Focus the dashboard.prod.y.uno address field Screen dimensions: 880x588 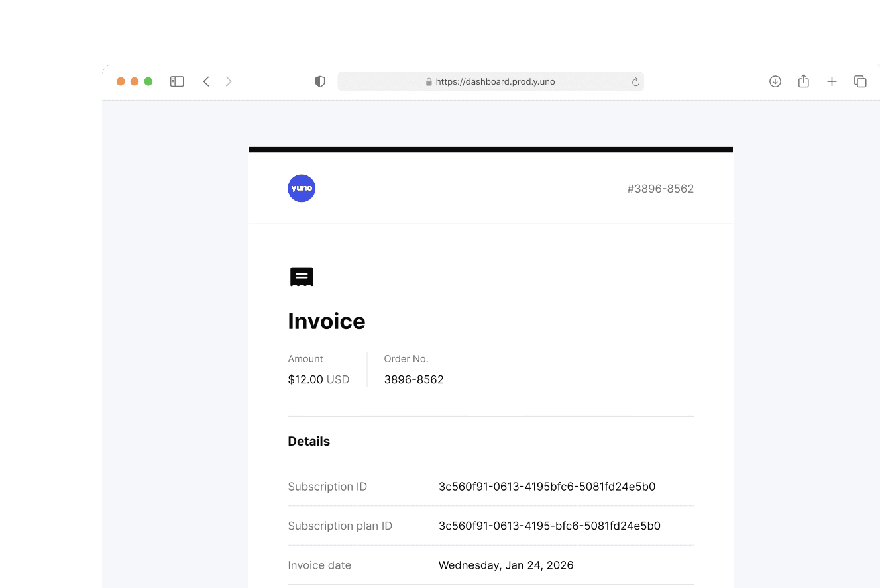490,81
